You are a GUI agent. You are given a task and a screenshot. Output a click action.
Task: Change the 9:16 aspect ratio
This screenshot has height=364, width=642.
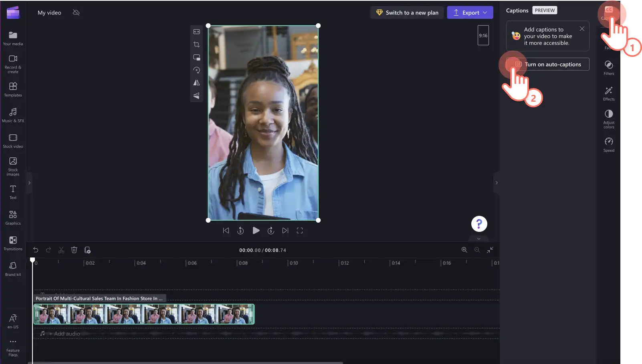[483, 35]
